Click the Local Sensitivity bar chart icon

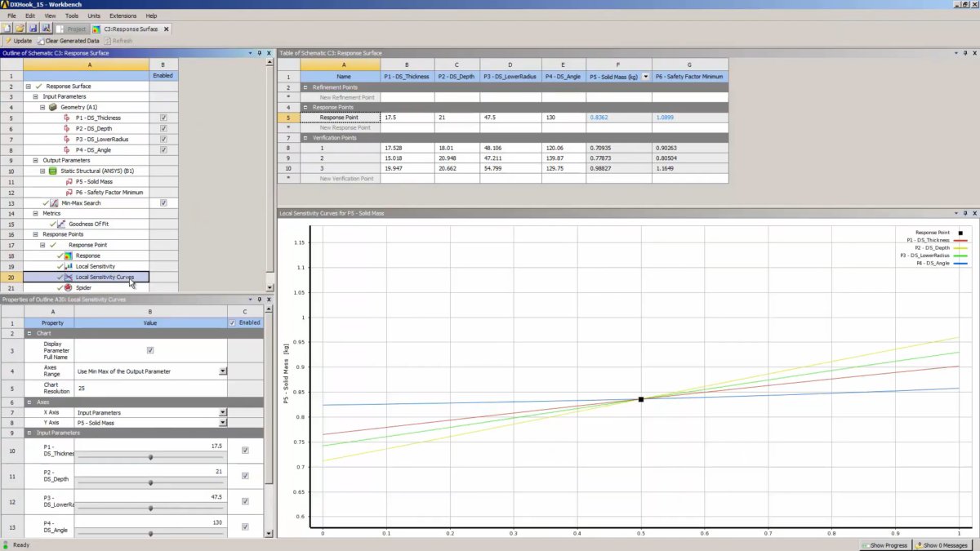[69, 267]
